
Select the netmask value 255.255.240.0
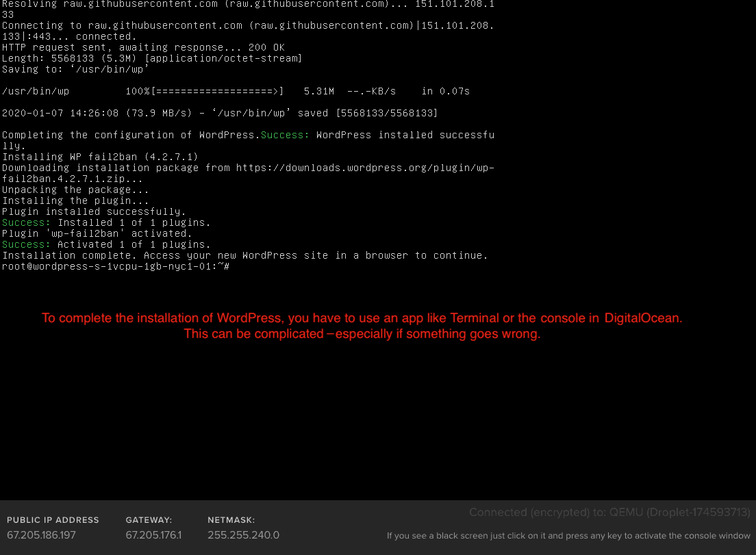tap(244, 534)
